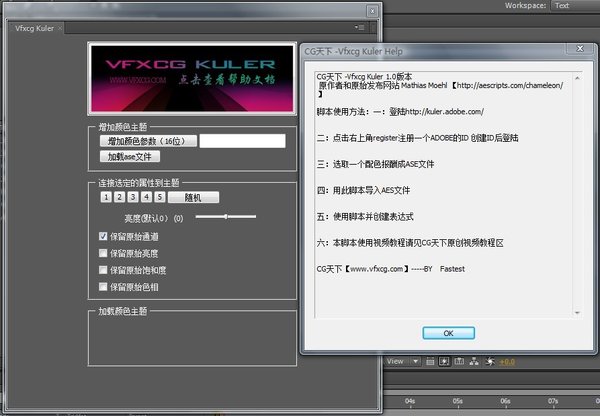600x416 pixels.
Task: Enable the 保留原始饱和度 checkbox
Action: pyautogui.click(x=103, y=270)
